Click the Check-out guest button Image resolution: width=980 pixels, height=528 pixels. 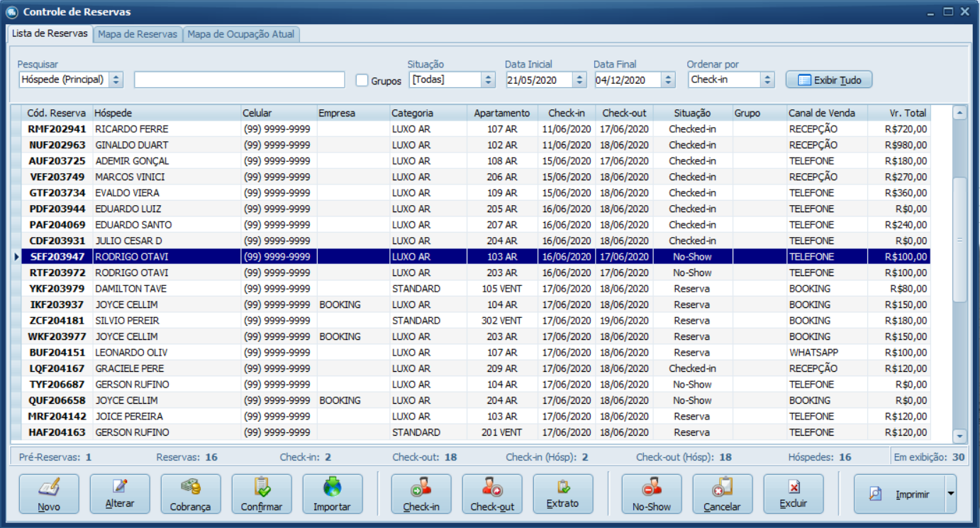tap(492, 494)
